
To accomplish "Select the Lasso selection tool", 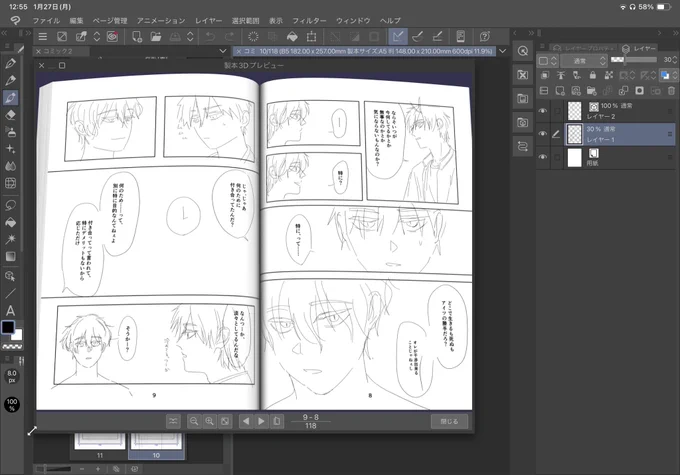I will point(10,205).
